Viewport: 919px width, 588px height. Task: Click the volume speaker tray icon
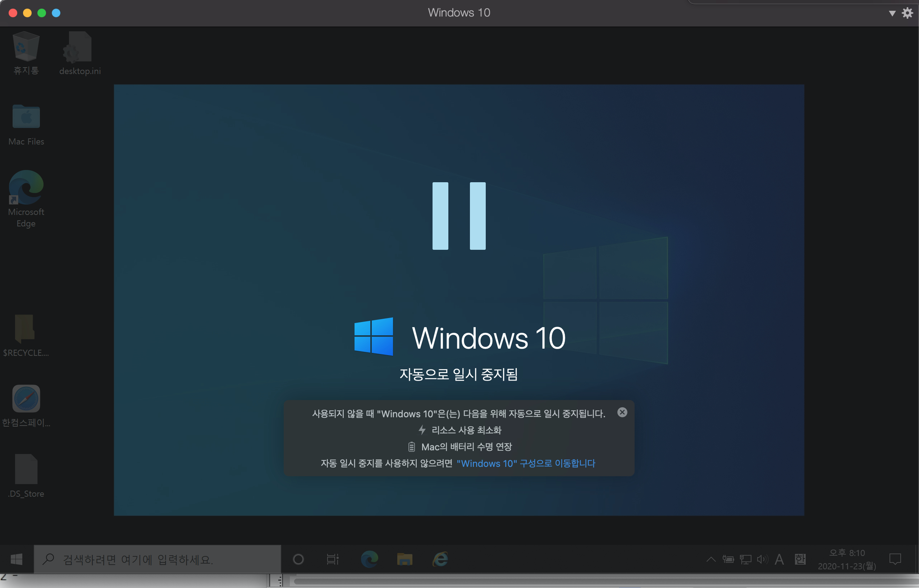point(762,559)
